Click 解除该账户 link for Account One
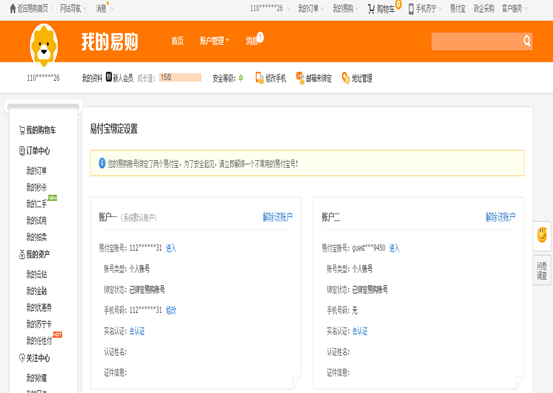This screenshot has width=553, height=393. pos(277,217)
